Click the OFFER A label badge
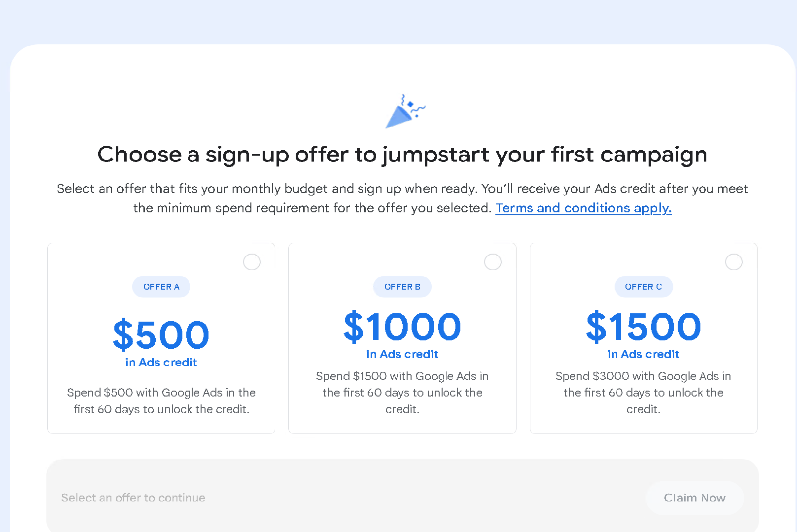Viewport: 797px width, 532px height. pos(161,287)
